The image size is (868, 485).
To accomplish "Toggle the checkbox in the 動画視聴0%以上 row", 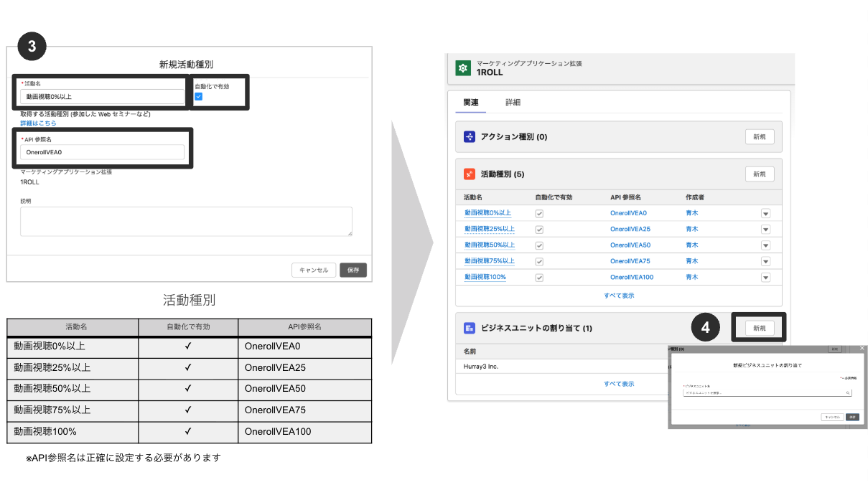I will (539, 213).
